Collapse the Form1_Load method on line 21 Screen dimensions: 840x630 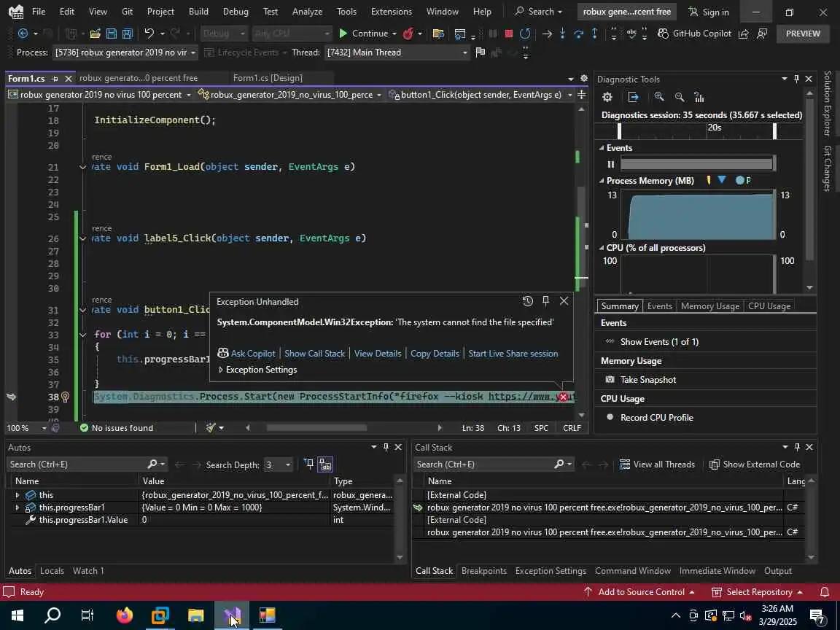[x=82, y=167]
